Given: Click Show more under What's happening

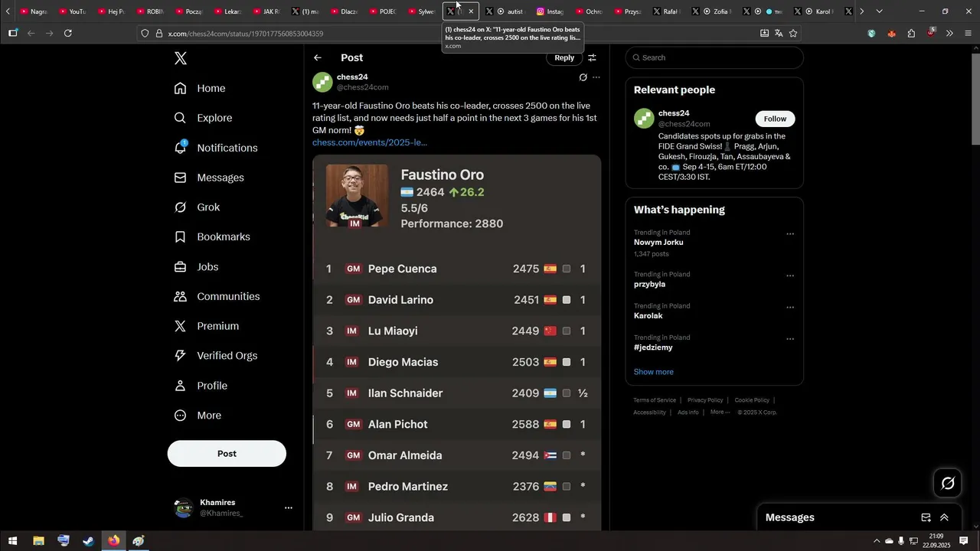Looking at the screenshot, I should pyautogui.click(x=654, y=372).
